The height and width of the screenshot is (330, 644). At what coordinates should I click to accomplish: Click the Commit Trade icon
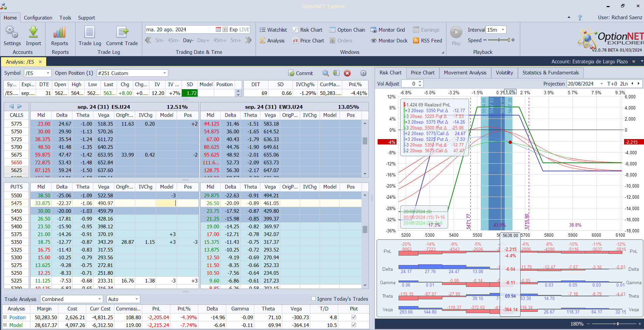122,32
